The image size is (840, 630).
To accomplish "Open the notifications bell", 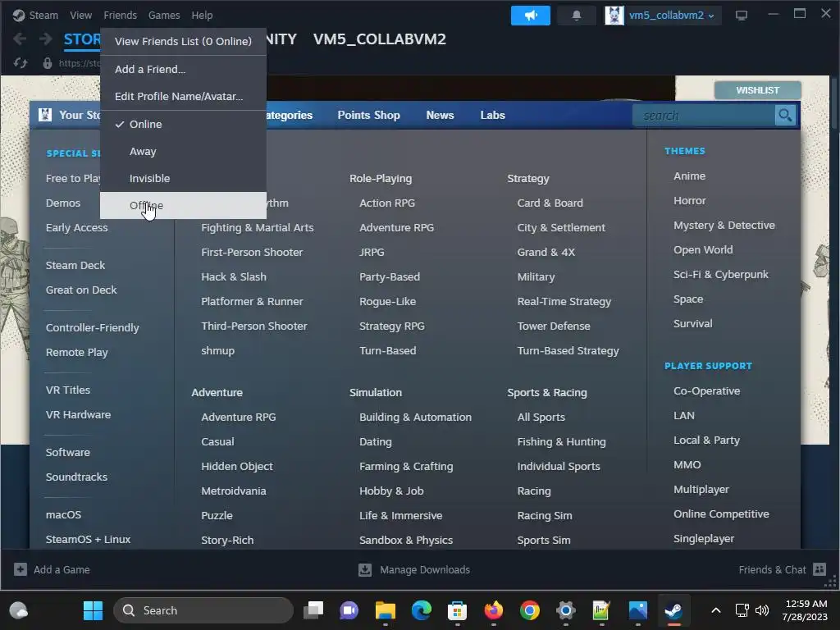I will pyautogui.click(x=577, y=15).
